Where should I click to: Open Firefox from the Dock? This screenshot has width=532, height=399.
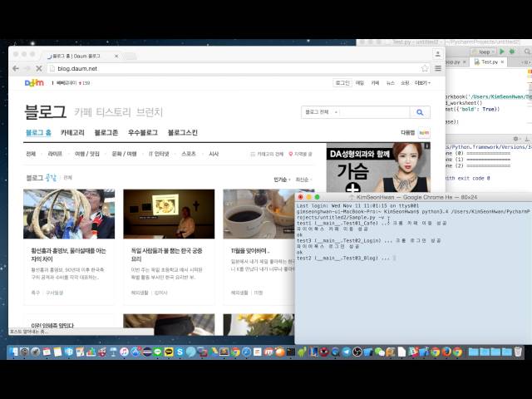[446, 352]
